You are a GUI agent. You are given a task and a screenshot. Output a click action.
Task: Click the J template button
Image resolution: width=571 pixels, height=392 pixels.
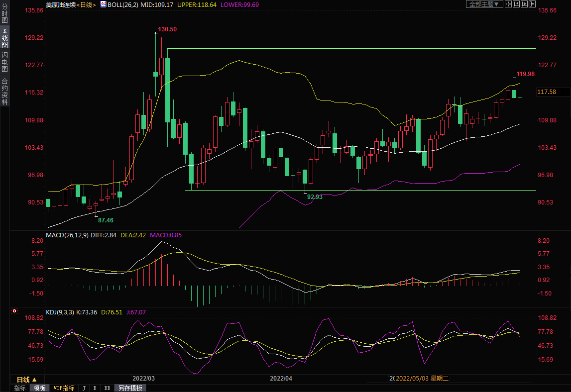click(x=84, y=388)
